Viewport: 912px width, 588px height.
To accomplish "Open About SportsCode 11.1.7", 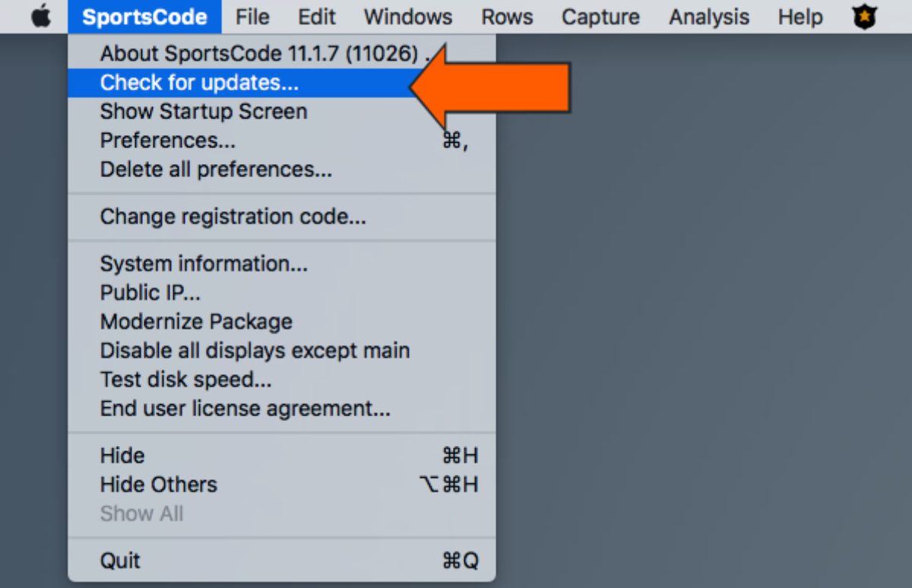I will (228, 53).
